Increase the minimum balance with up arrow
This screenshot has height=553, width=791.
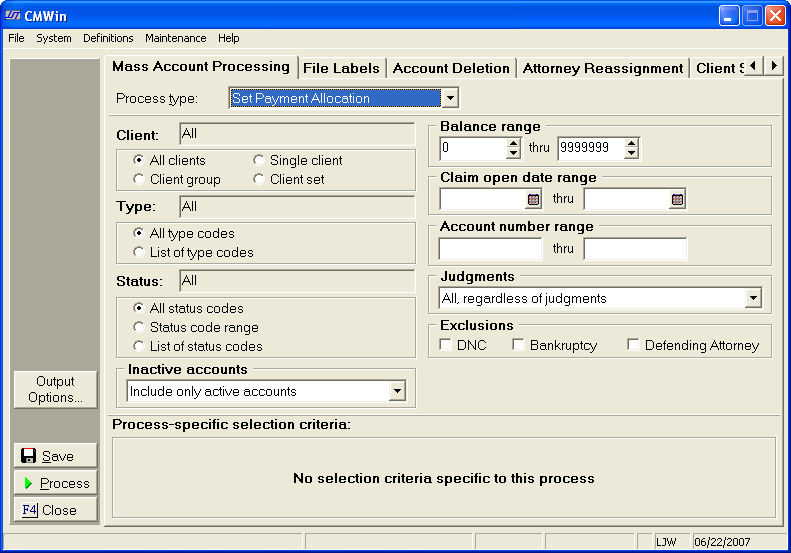pyautogui.click(x=513, y=143)
